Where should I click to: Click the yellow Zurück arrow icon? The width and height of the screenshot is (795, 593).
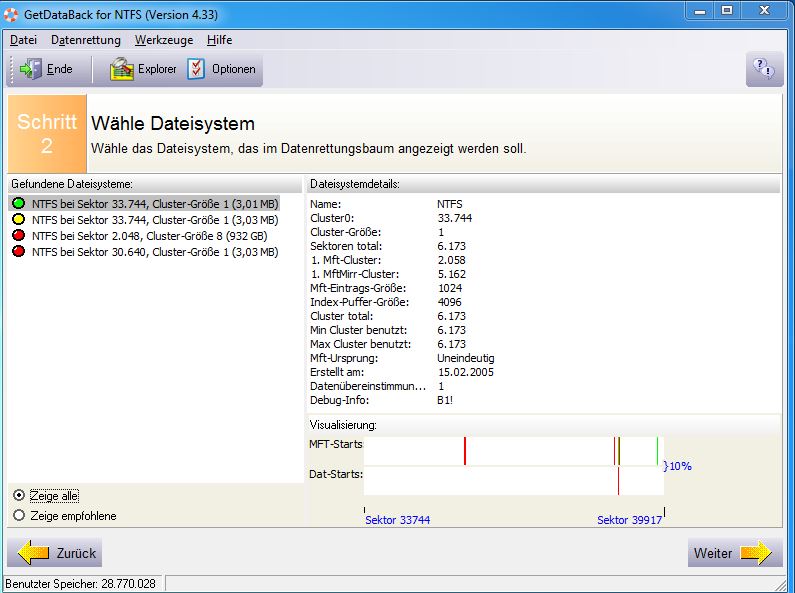point(33,552)
